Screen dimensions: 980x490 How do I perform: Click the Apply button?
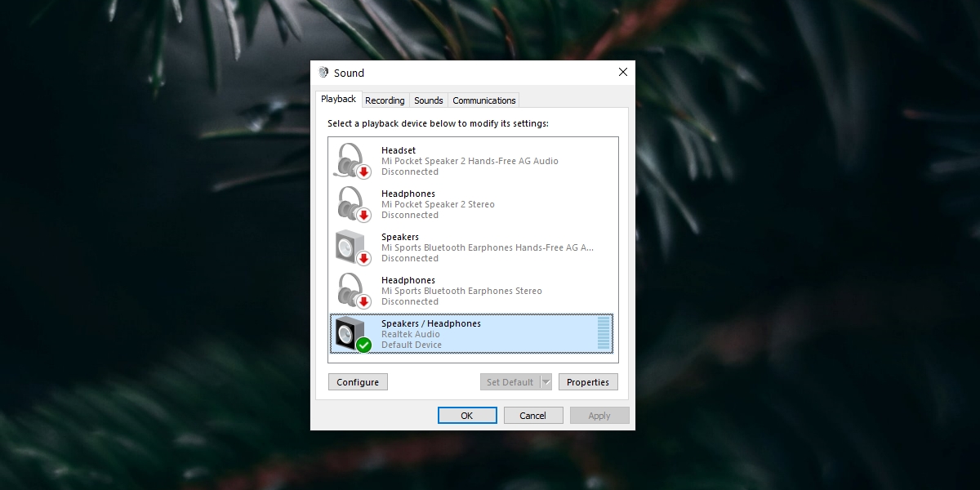pos(599,415)
